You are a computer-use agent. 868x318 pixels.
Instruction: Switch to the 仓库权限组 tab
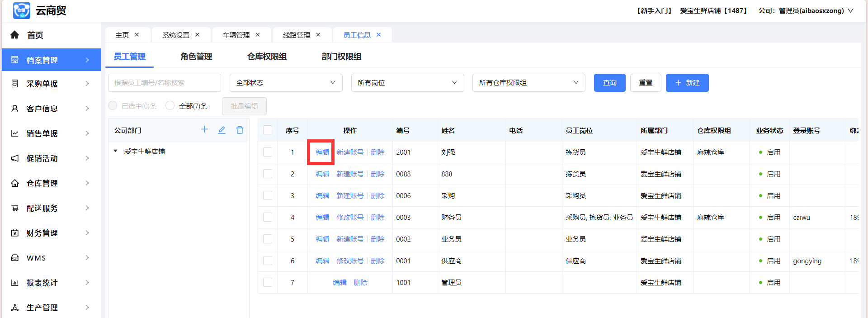click(x=267, y=57)
